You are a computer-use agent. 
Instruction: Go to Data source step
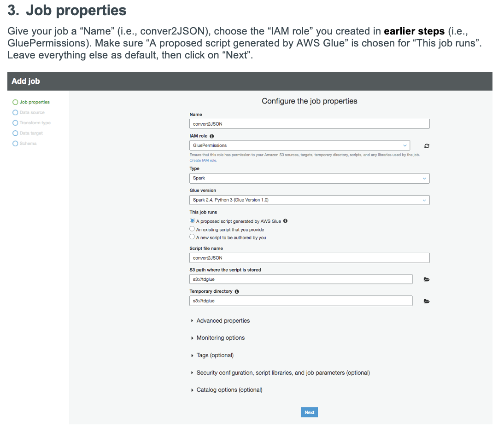click(32, 113)
